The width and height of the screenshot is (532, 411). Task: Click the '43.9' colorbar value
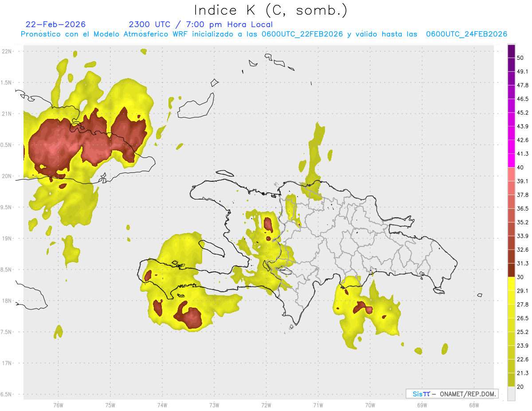click(523, 126)
